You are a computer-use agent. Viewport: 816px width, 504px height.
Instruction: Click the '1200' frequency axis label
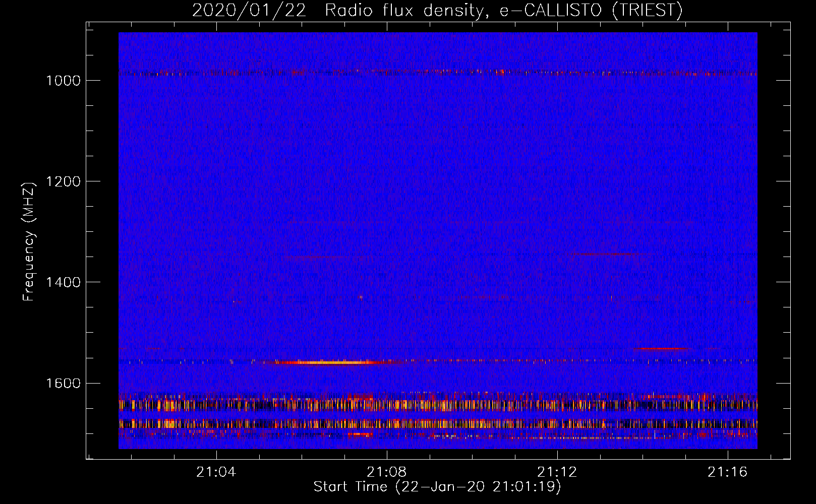(63, 181)
